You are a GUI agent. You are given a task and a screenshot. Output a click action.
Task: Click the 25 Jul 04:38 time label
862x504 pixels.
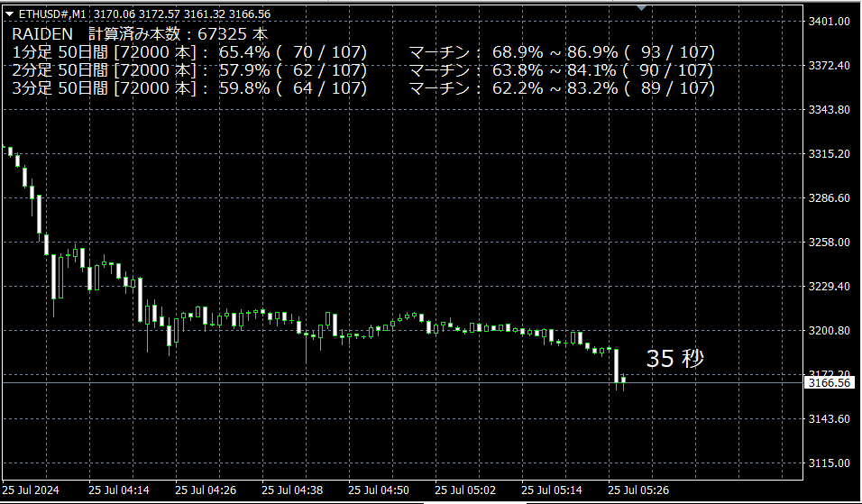point(292,490)
